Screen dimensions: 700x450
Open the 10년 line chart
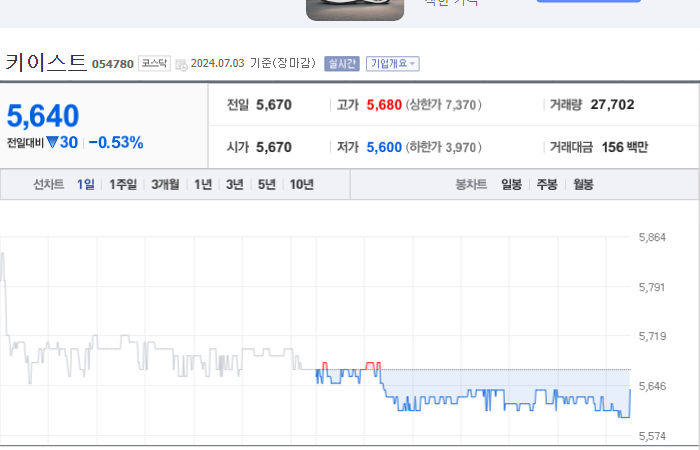[302, 184]
